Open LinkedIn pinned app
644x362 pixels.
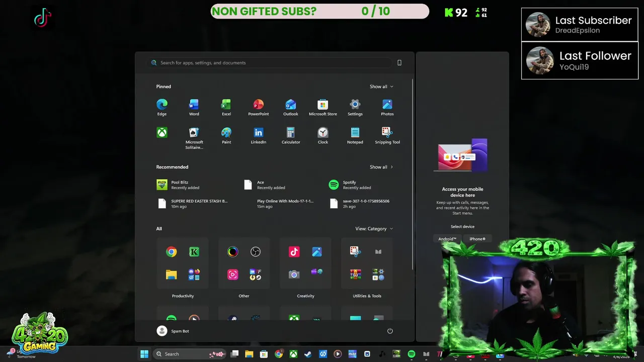(x=258, y=135)
